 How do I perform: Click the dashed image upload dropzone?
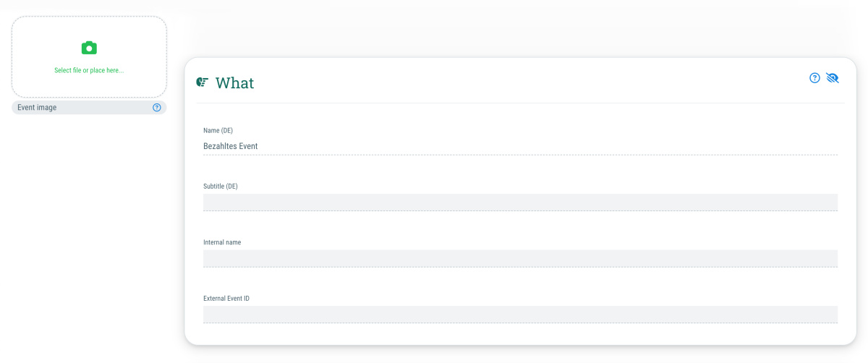pos(89,57)
